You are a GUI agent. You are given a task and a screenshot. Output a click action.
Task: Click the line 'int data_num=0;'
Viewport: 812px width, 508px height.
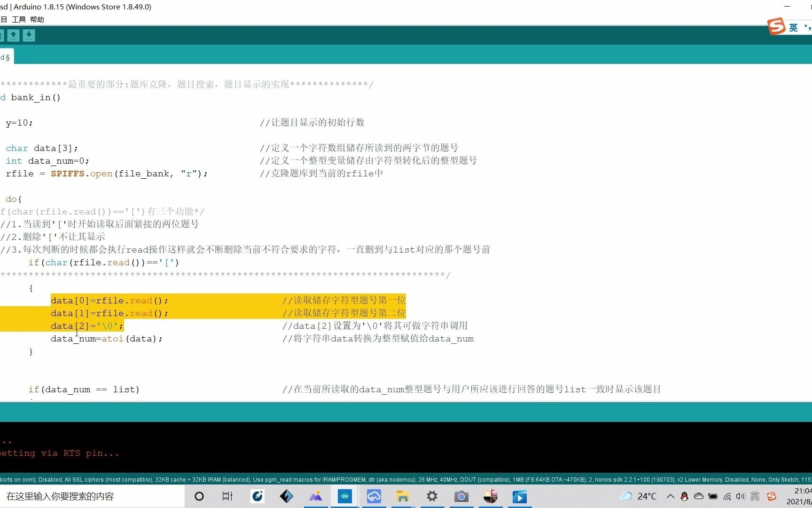(x=47, y=161)
